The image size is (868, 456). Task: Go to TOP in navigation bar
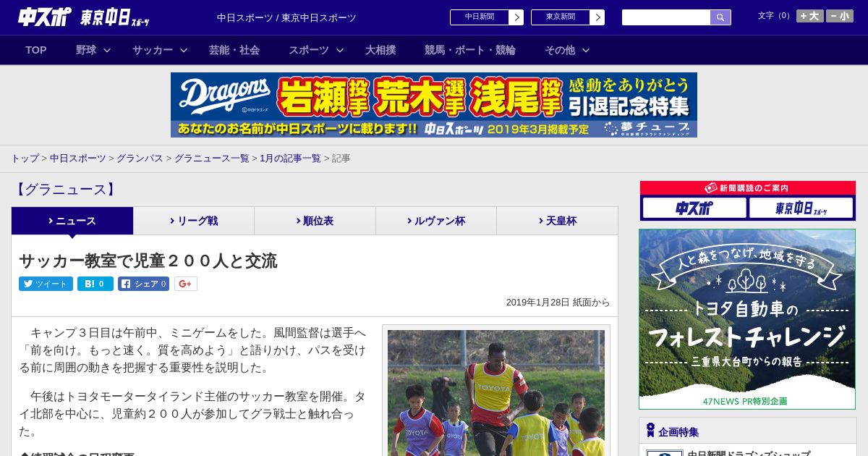(36, 50)
